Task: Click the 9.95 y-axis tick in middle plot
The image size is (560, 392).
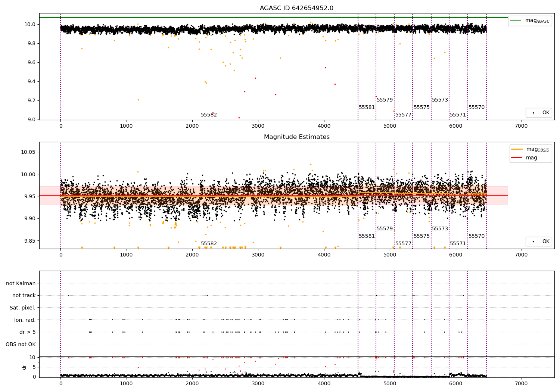Action: point(29,197)
